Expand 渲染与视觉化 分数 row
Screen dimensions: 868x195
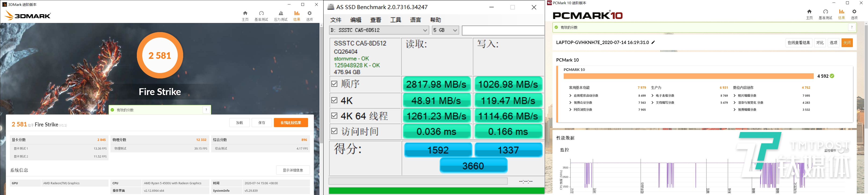point(735,103)
